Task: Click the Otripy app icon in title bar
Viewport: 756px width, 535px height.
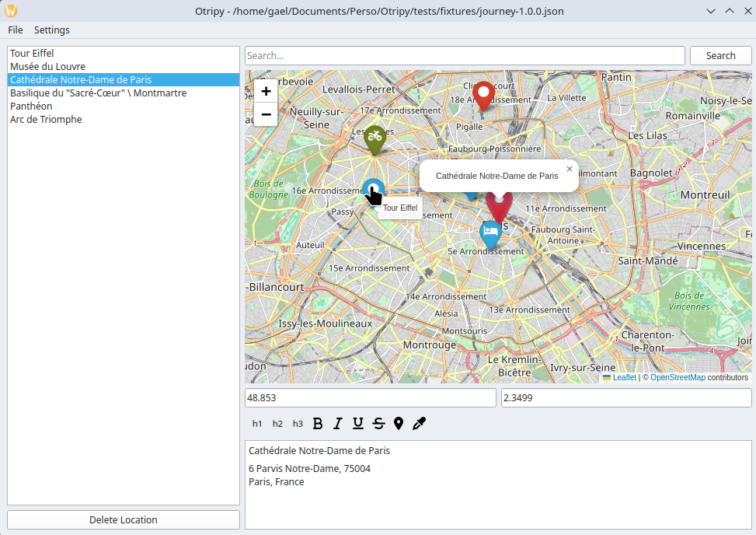Action: tap(11, 11)
